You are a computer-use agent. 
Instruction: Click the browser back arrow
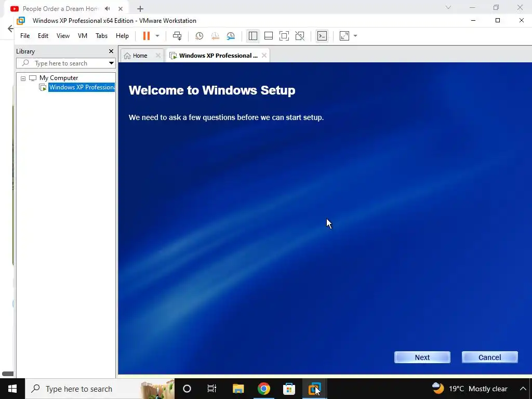click(10, 29)
